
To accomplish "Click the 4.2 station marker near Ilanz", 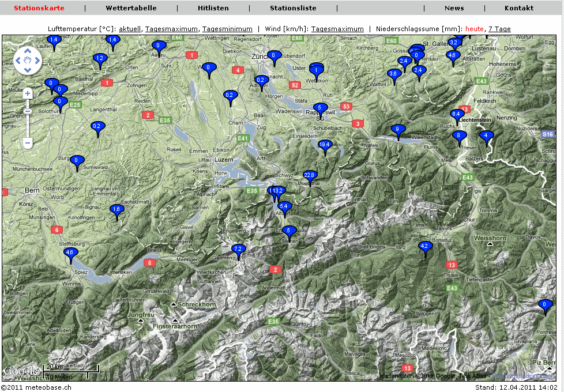I will [425, 247].
